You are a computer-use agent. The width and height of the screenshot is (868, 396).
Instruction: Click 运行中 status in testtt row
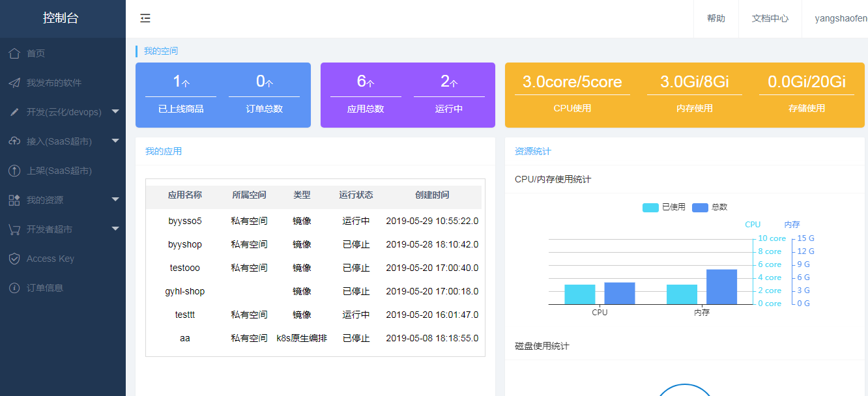coord(356,315)
